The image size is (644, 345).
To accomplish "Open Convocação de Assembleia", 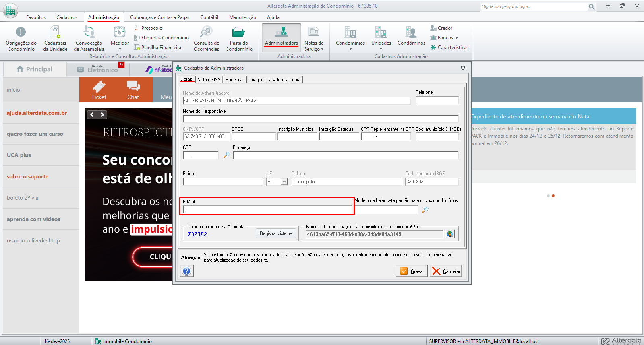I will (89, 39).
